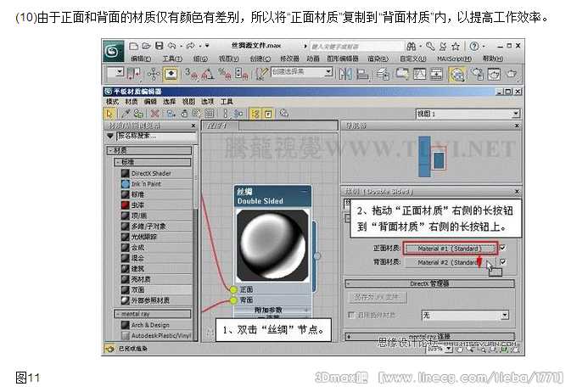Select the arrow selection tool in material editor

(109, 114)
